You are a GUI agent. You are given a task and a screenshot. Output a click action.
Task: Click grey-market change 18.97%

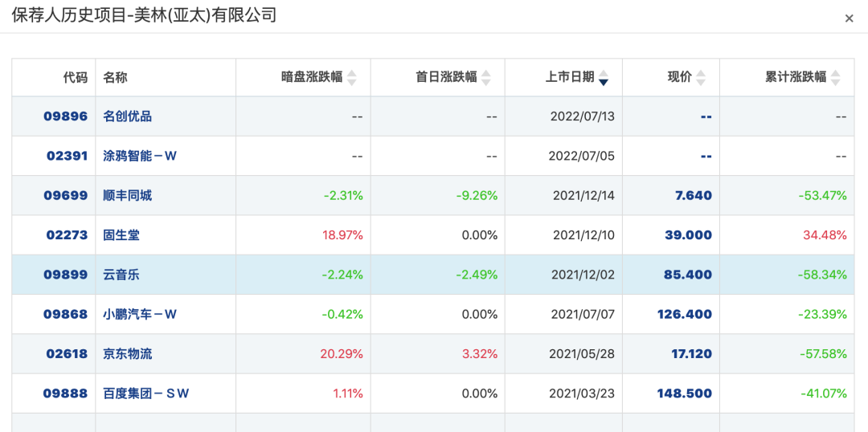[x=342, y=235]
